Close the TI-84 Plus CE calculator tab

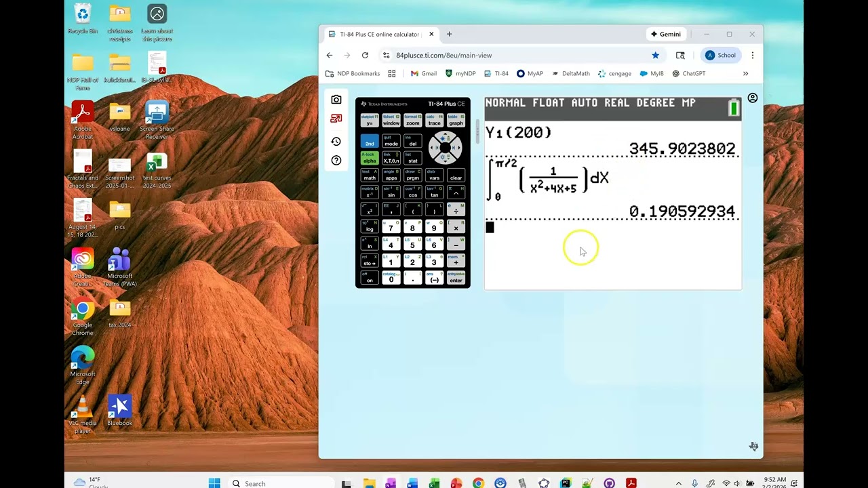431,34
